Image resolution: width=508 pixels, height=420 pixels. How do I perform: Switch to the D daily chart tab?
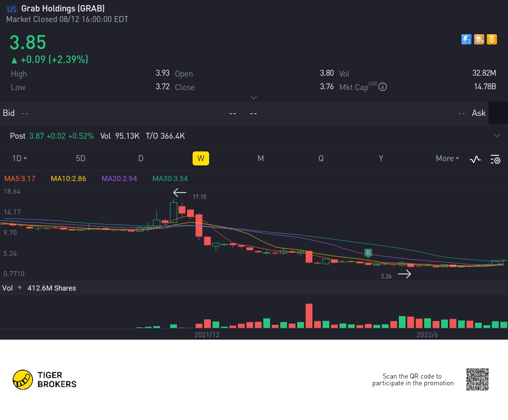(141, 158)
